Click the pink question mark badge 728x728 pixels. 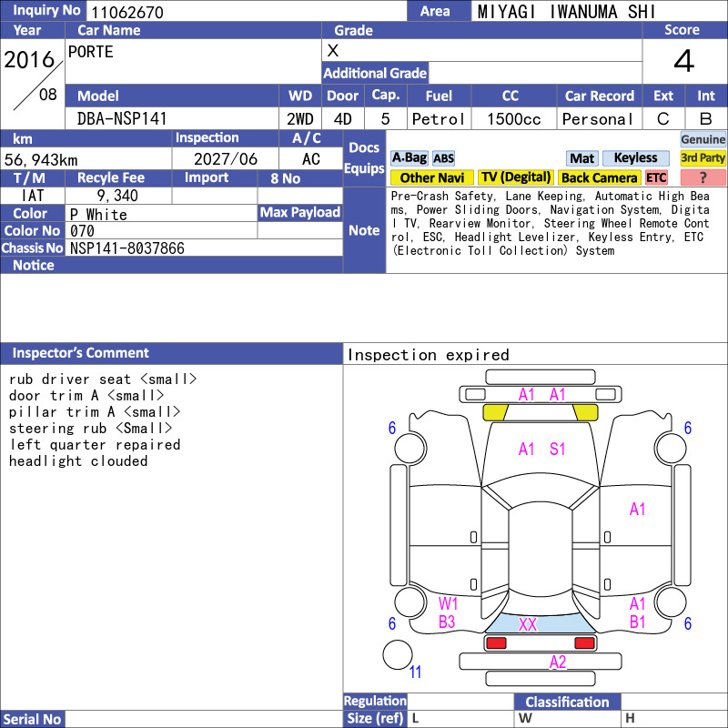(x=703, y=177)
